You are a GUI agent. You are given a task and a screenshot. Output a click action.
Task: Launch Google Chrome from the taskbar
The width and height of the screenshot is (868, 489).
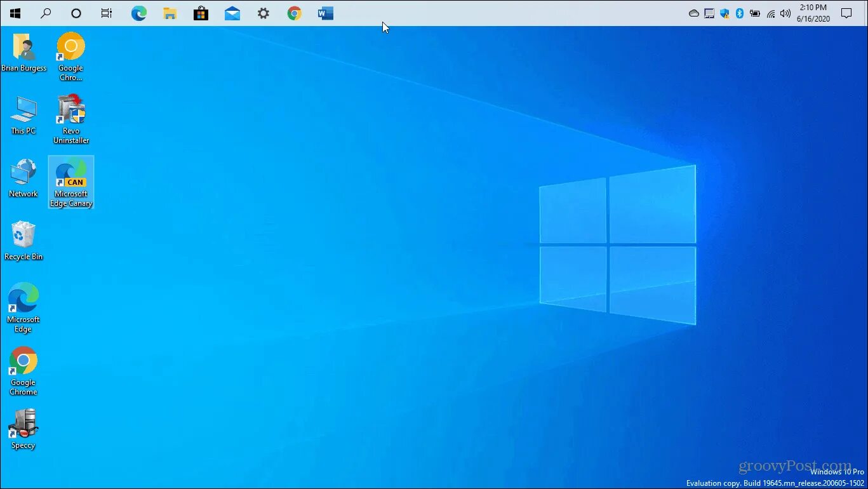click(x=294, y=13)
